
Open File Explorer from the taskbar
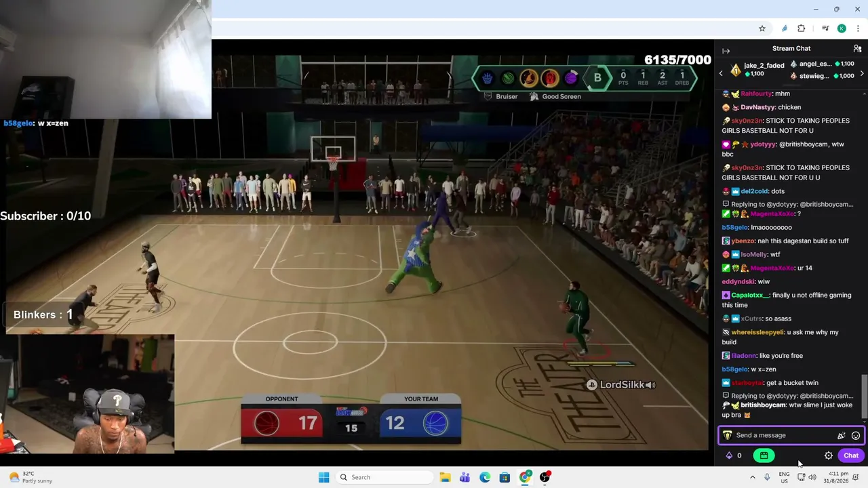[445, 477]
